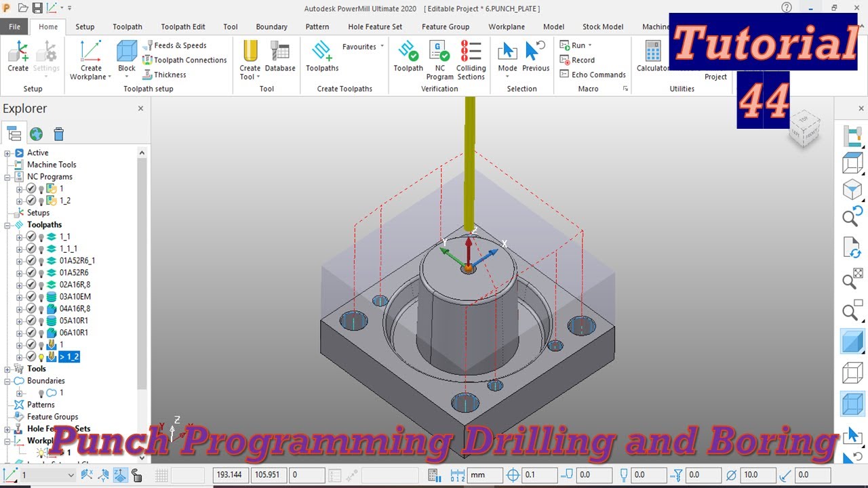Collapse the NC Programs node
This screenshot has height=488, width=868.
click(x=7, y=177)
